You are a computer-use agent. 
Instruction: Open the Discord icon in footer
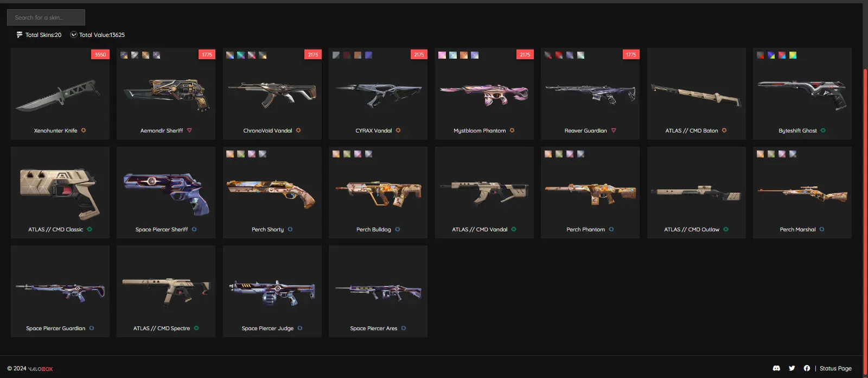point(776,368)
